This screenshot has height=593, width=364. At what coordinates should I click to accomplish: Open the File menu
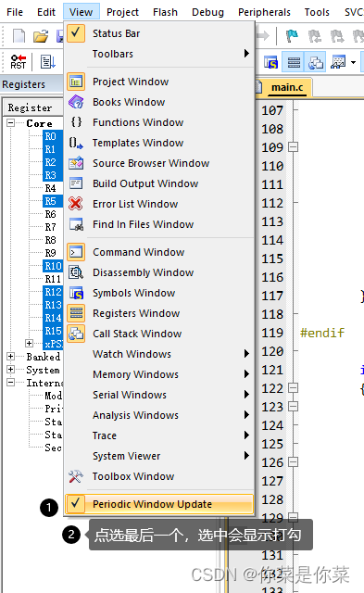tap(15, 12)
